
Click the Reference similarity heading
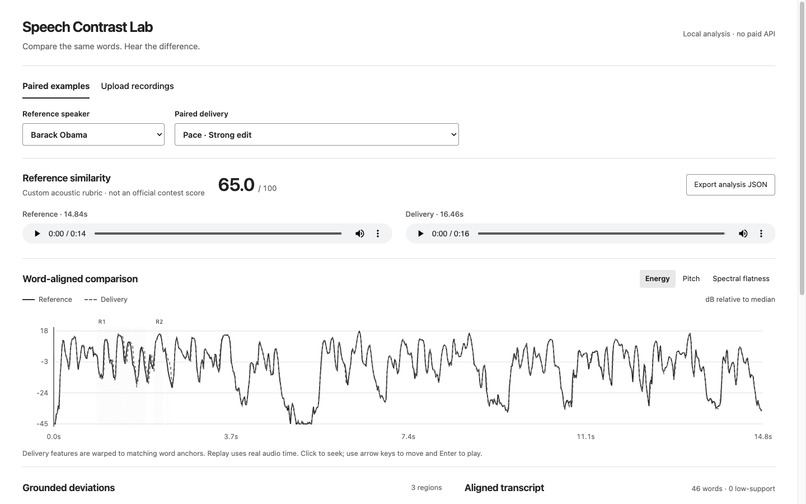click(66, 178)
